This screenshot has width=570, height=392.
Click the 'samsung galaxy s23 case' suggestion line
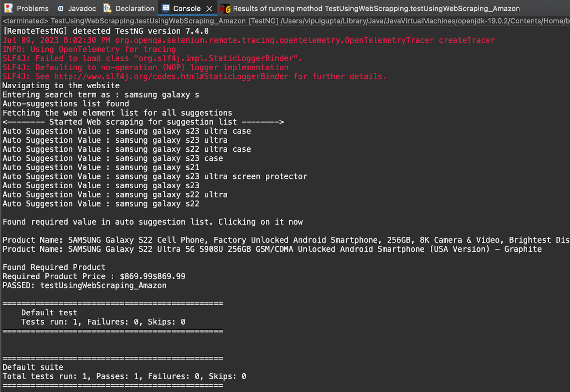click(113, 158)
